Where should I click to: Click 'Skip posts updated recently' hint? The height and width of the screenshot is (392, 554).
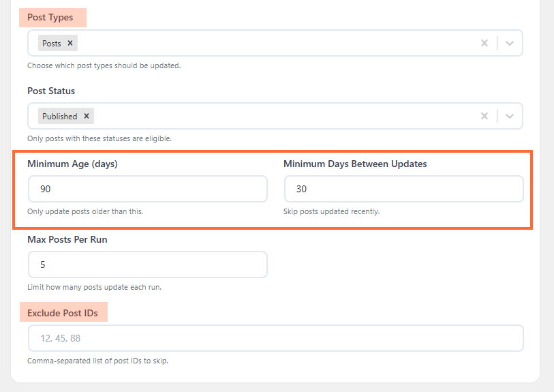click(331, 211)
